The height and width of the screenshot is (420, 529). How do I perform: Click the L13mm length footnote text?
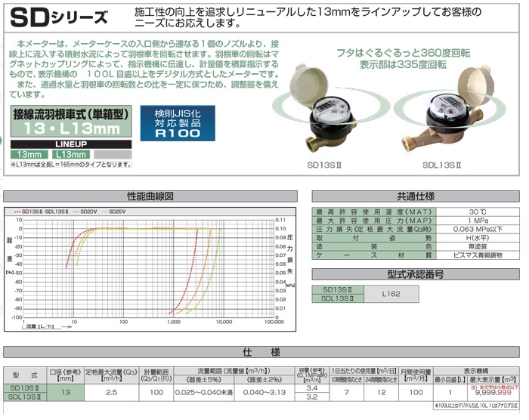point(71,165)
